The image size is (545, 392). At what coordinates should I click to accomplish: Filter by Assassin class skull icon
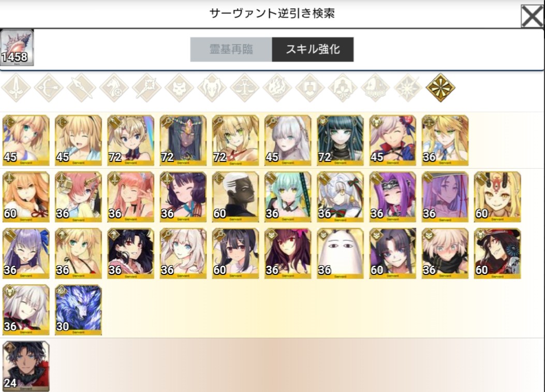click(180, 88)
